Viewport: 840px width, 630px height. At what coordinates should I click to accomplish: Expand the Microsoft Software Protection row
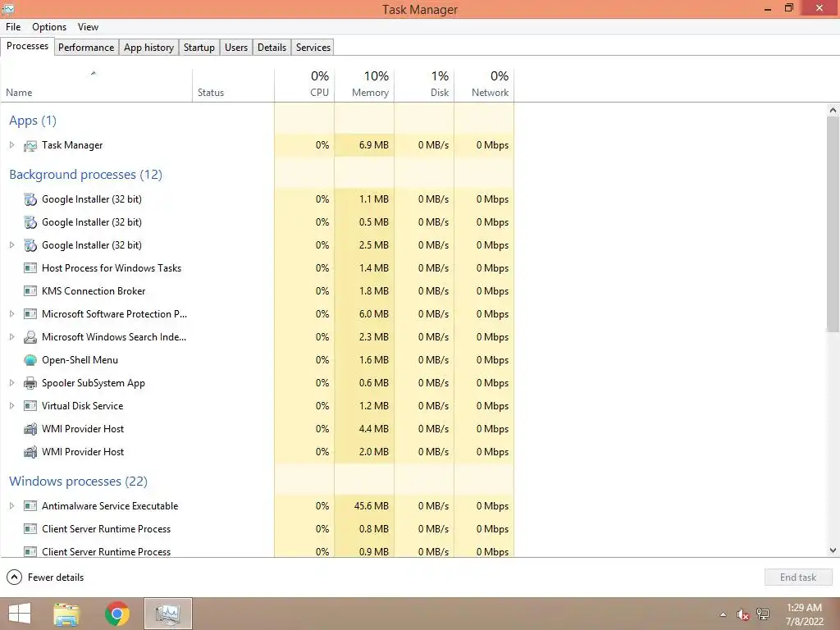click(x=11, y=314)
